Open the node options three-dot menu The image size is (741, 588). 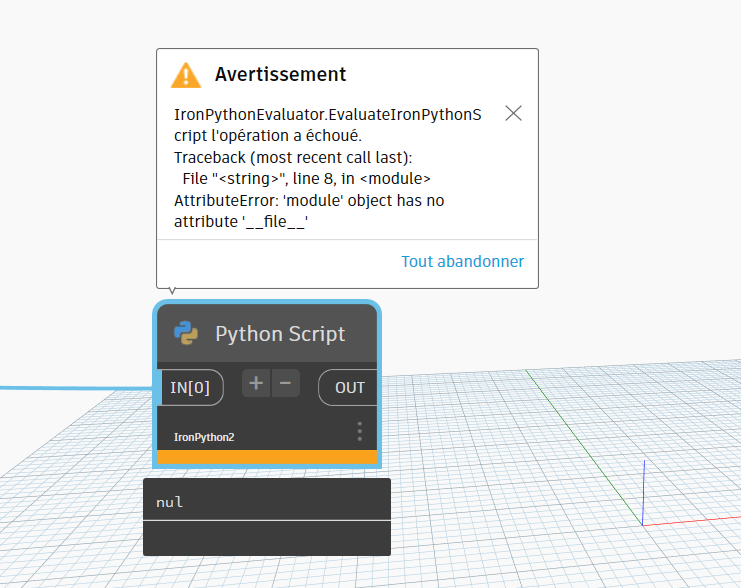click(360, 432)
